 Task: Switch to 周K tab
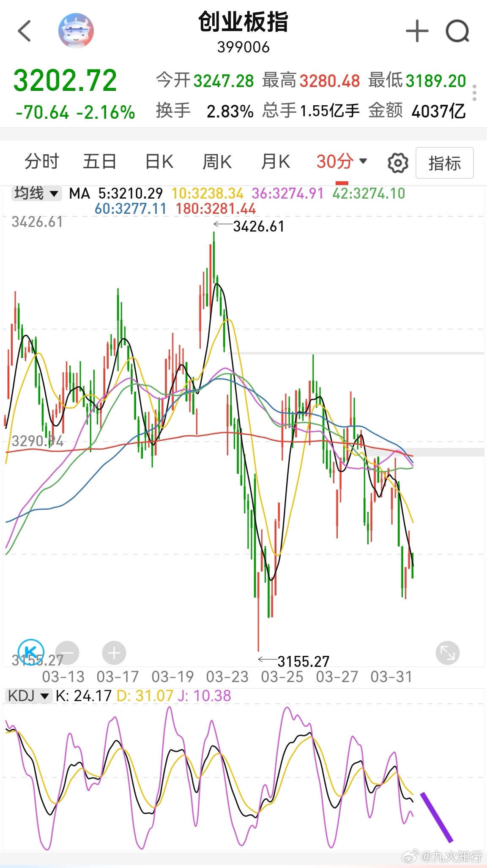tap(217, 161)
